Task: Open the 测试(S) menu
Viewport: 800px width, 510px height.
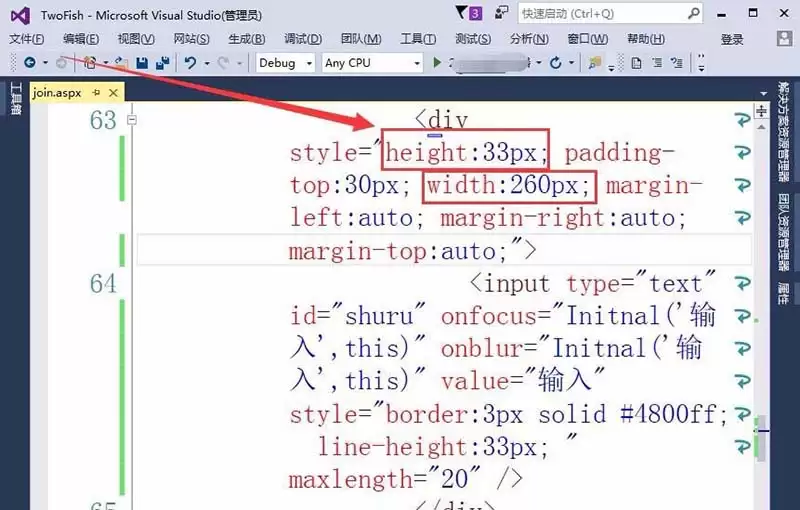Action: point(473,39)
